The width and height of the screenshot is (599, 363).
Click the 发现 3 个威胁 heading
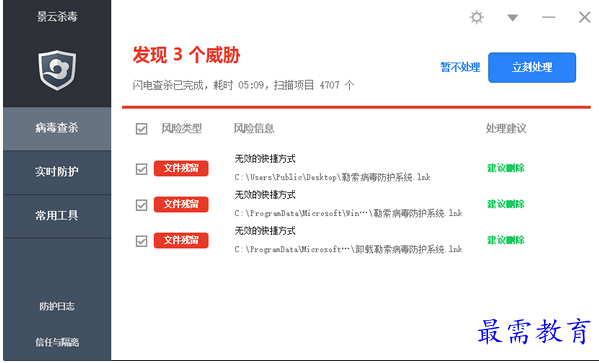click(186, 55)
